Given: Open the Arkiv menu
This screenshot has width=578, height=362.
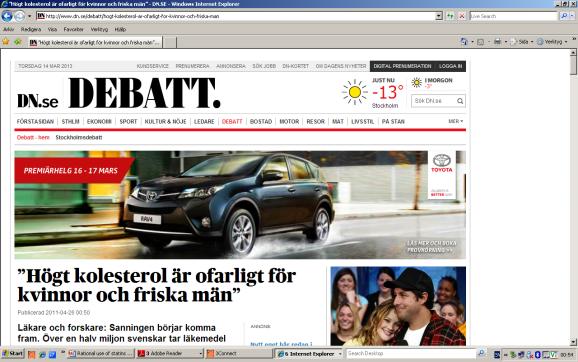Looking at the screenshot, I should (8, 29).
